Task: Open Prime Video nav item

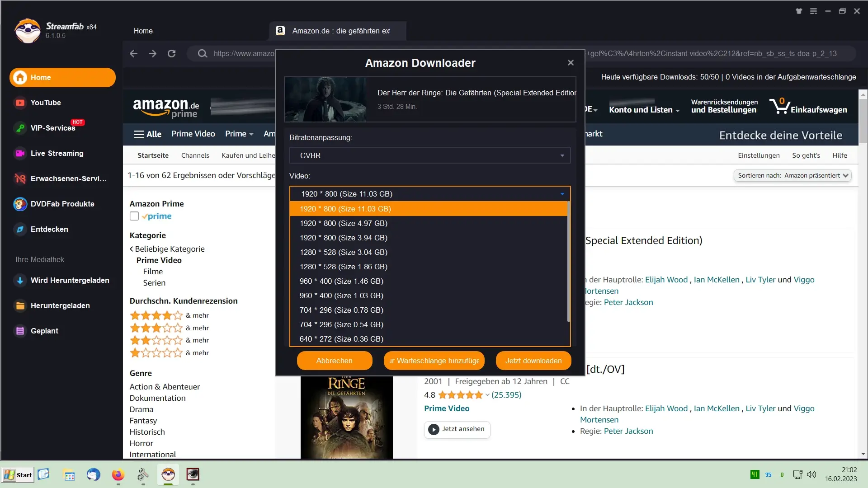Action: tap(193, 134)
